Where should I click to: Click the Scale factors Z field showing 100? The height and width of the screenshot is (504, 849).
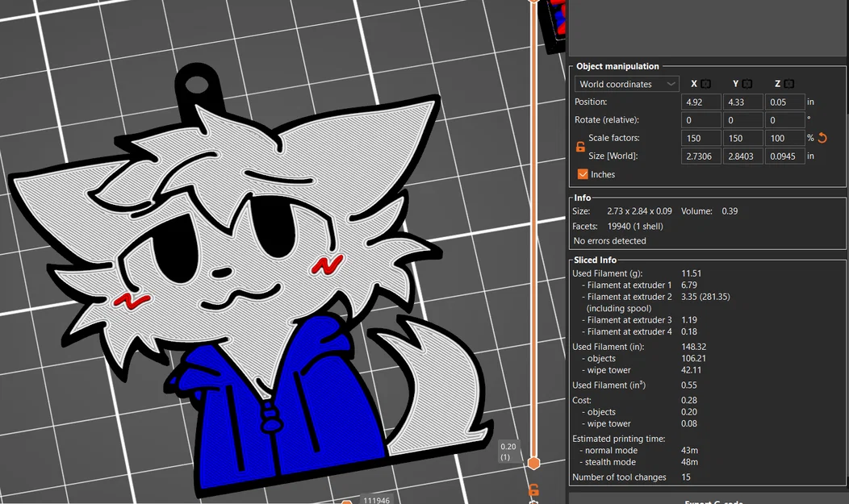pyautogui.click(x=784, y=138)
